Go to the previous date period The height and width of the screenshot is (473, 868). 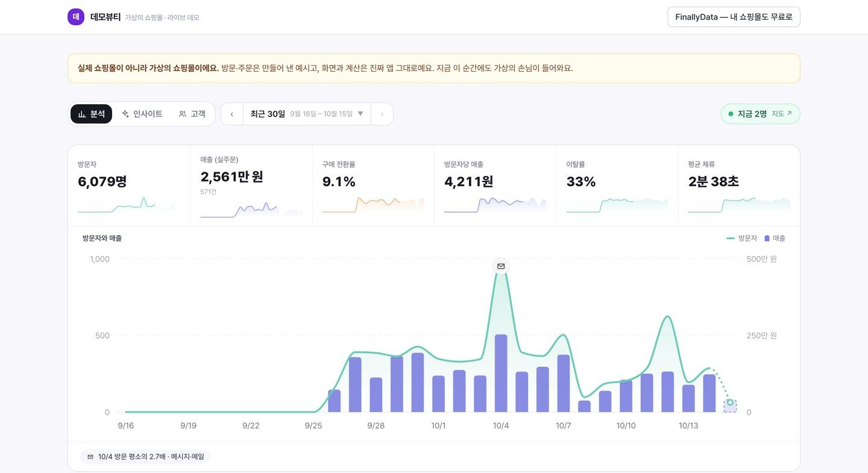(232, 114)
